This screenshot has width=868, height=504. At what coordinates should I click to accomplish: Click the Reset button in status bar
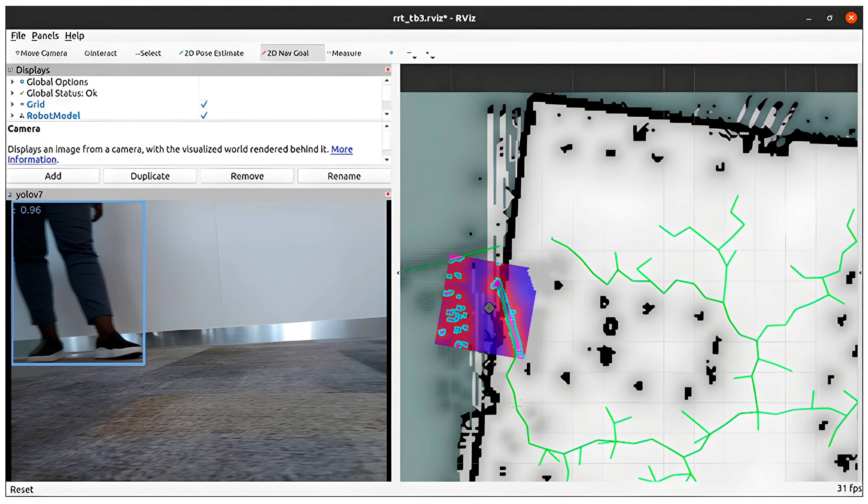point(22,489)
